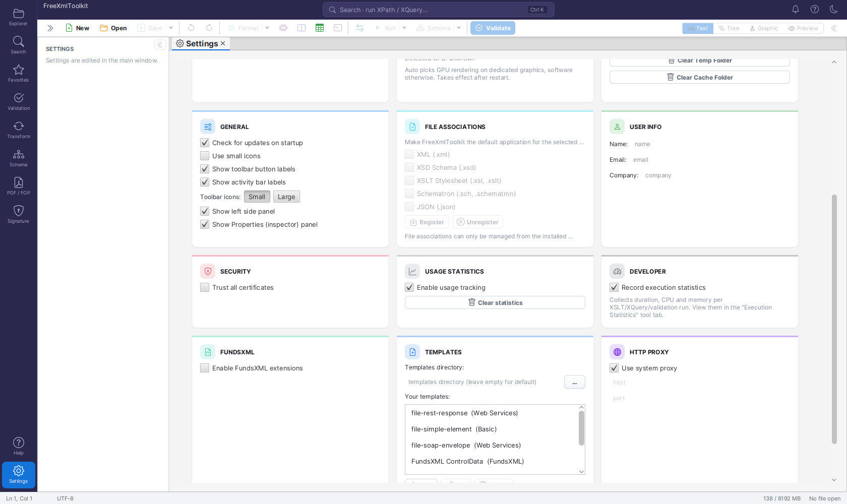Open Help from the activity bar
Viewport: 847px width, 504px height.
[19, 447]
